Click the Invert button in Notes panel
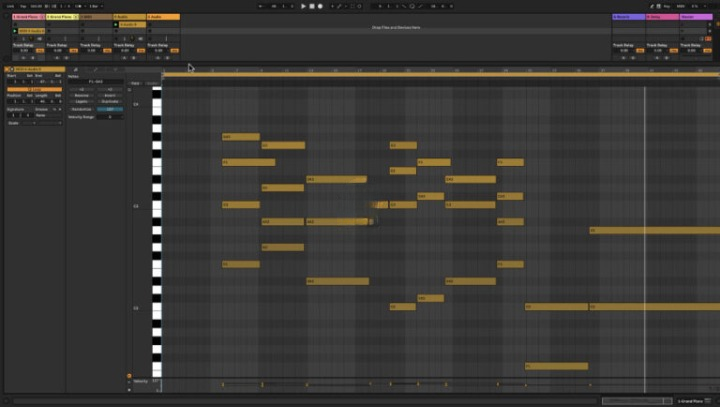The height and width of the screenshot is (407, 720). coord(110,96)
